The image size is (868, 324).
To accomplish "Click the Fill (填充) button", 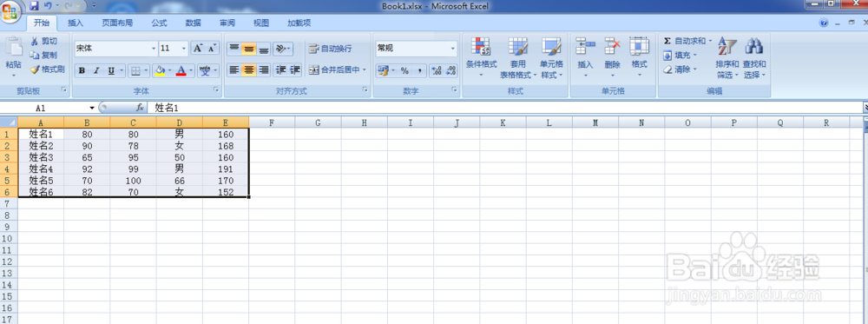I will coord(681,55).
